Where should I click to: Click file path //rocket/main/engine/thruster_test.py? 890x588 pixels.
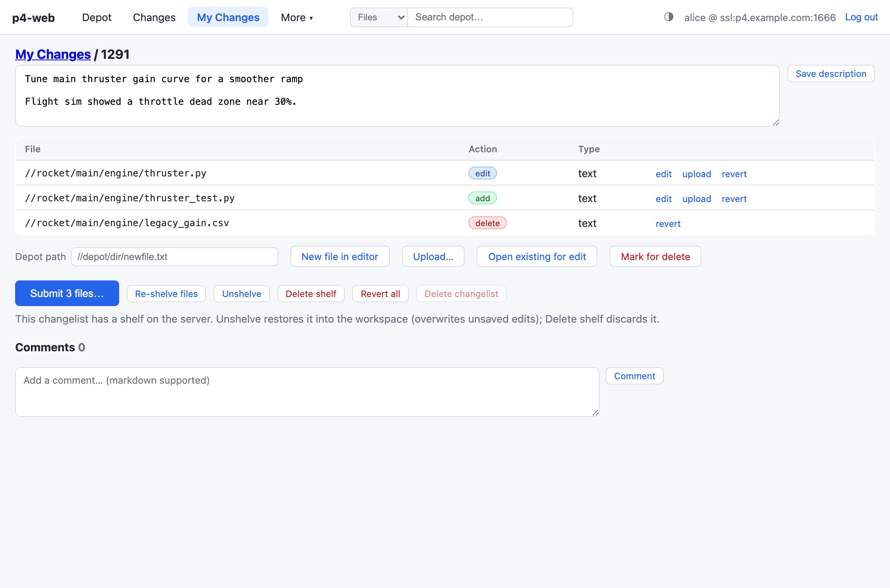130,198
